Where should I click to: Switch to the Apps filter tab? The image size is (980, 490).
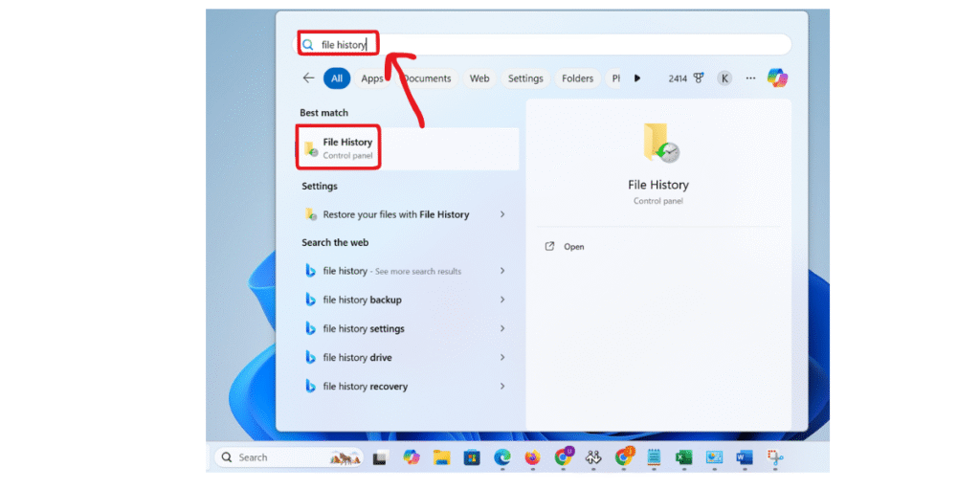pyautogui.click(x=372, y=78)
